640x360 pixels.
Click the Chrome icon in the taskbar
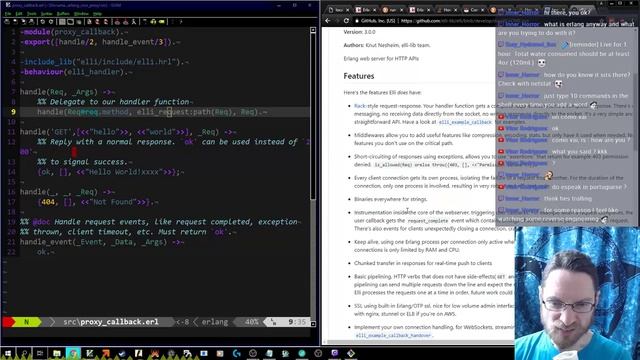pyautogui.click(x=73, y=353)
